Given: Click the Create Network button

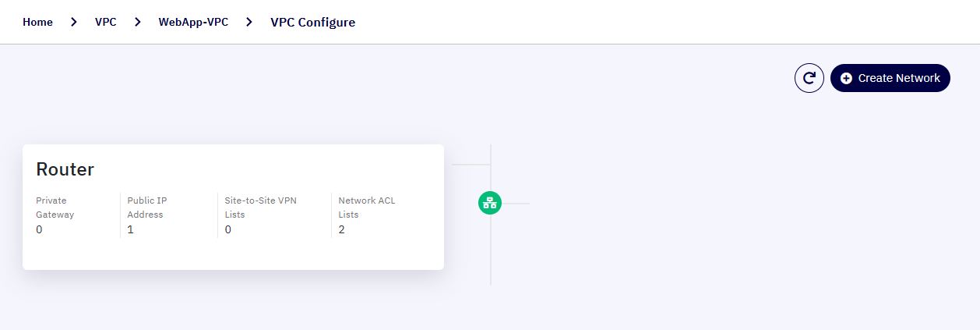Looking at the screenshot, I should (x=890, y=78).
